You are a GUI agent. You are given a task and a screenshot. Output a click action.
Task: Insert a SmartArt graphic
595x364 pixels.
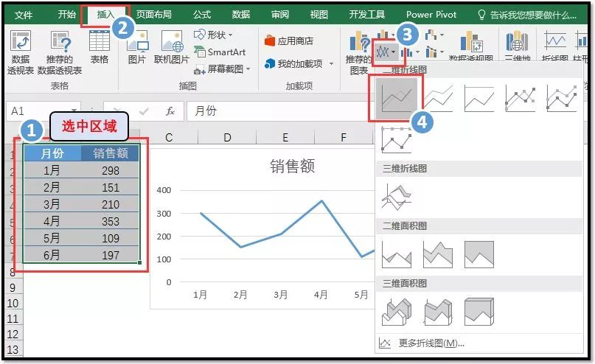(x=220, y=52)
